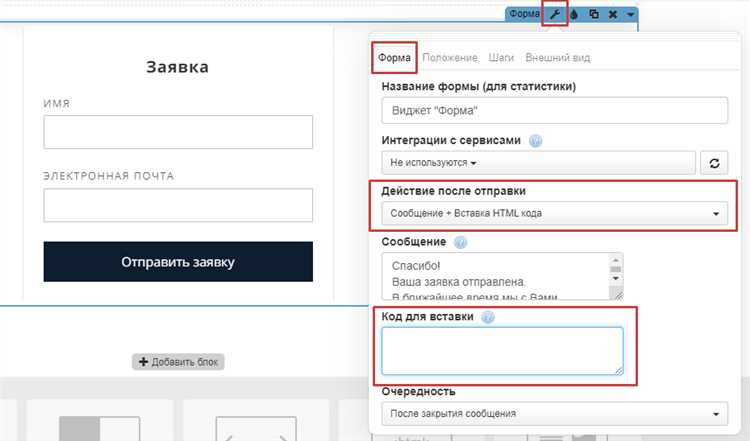The height and width of the screenshot is (441, 750).
Task: Duplicate the form widget with copy icon
Action: click(594, 14)
